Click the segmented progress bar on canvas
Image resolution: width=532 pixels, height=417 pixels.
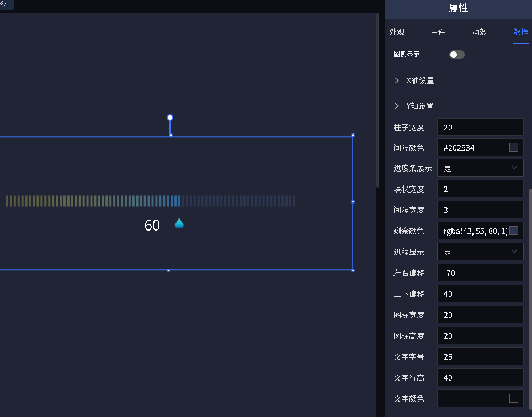tap(151, 201)
